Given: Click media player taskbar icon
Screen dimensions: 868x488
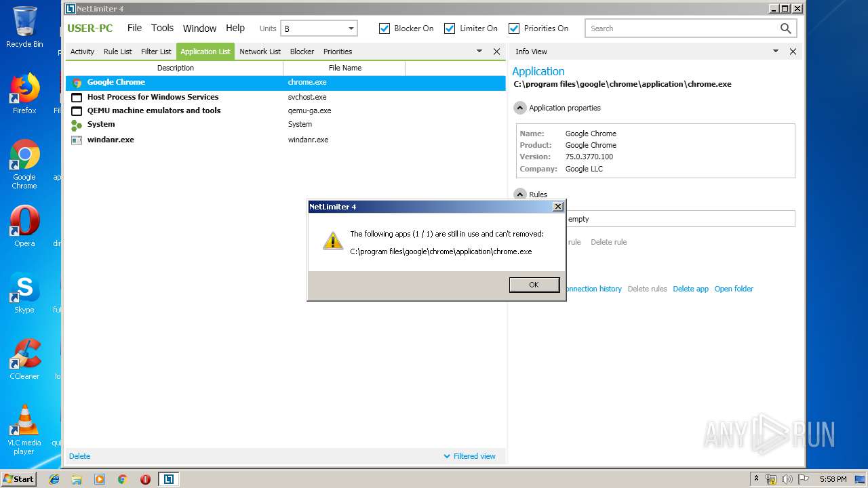Looking at the screenshot, I should tap(100, 479).
